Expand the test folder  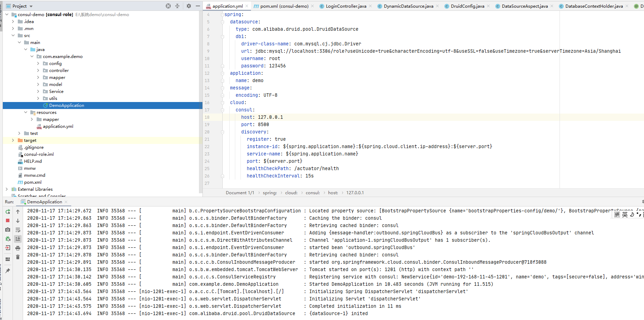(x=20, y=133)
